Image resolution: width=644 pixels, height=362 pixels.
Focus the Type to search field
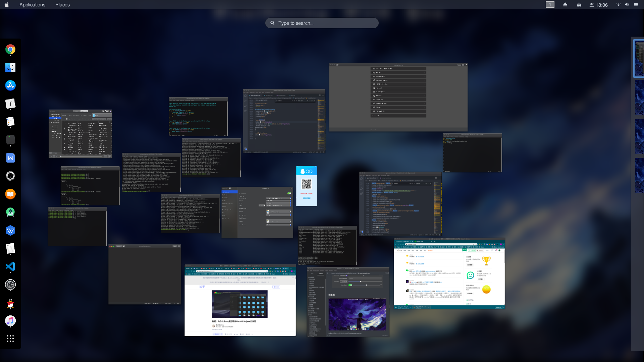tap(322, 23)
